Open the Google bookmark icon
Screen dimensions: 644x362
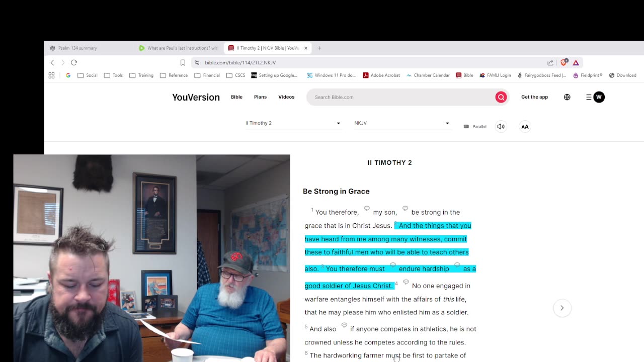[x=68, y=75]
